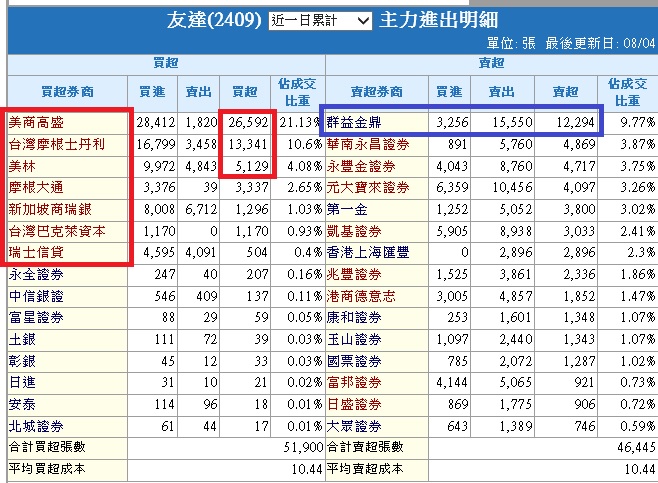Click the 友達(2409) stock title
658x483 pixels.
pyautogui.click(x=214, y=21)
